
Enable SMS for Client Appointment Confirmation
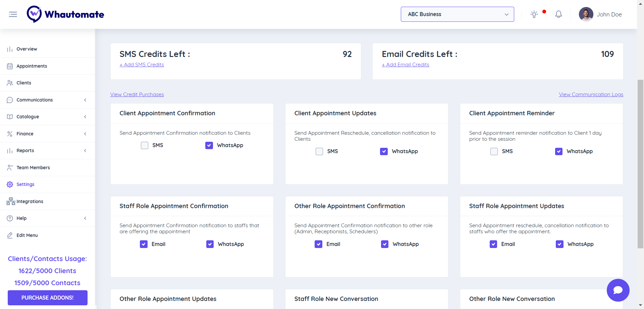click(x=145, y=145)
